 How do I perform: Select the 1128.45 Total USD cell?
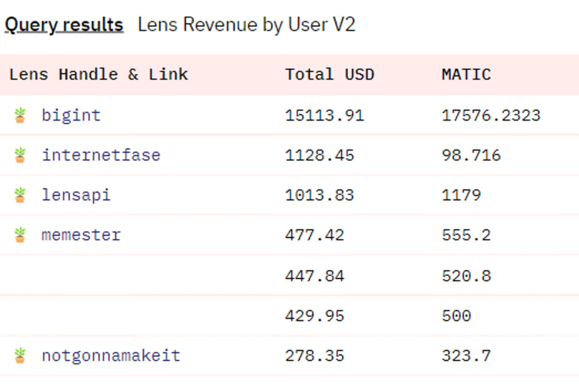(320, 155)
